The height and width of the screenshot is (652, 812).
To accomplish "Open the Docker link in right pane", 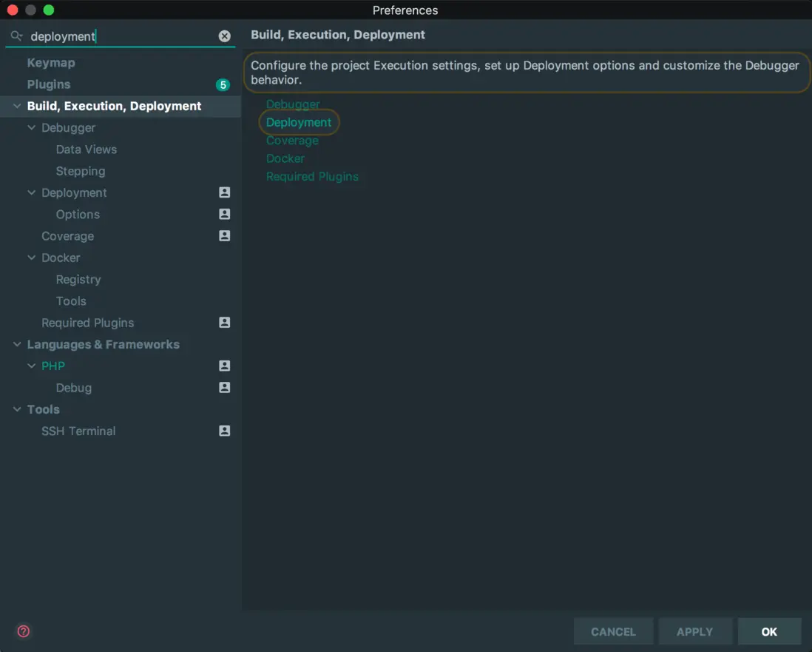I will [285, 158].
